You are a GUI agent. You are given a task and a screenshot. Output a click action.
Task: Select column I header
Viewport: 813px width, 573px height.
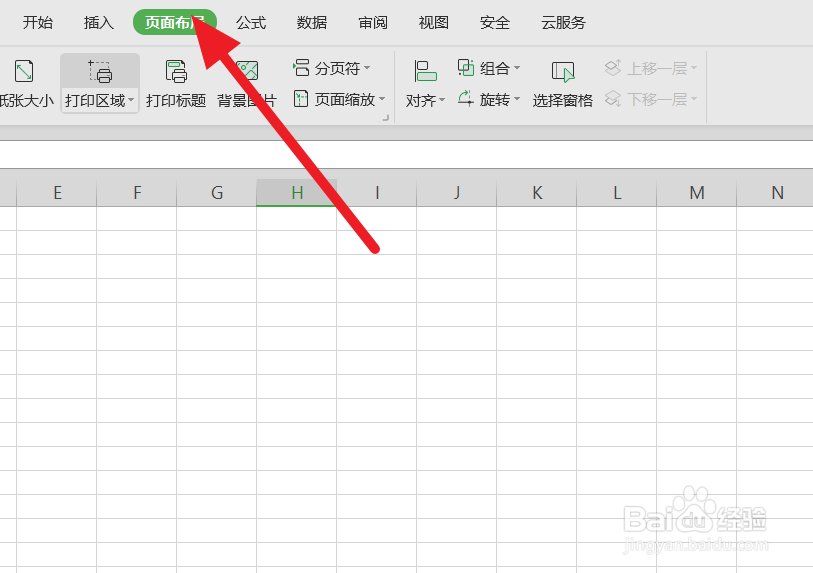click(x=377, y=193)
